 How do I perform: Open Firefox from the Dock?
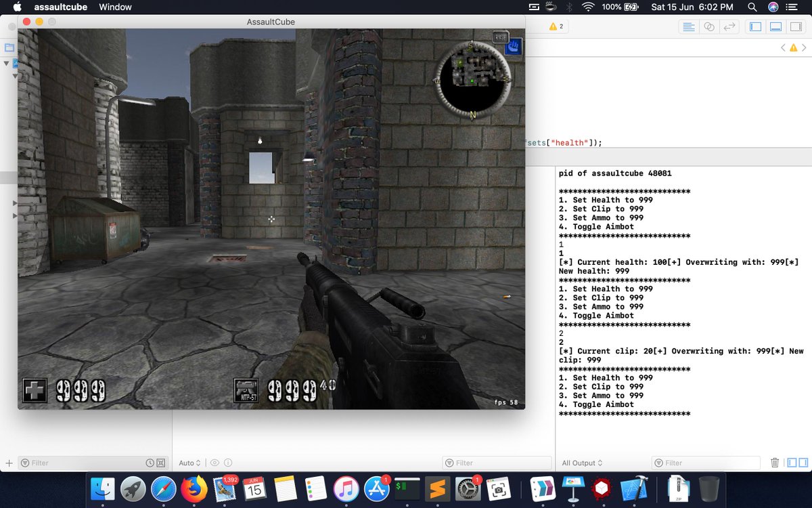194,488
